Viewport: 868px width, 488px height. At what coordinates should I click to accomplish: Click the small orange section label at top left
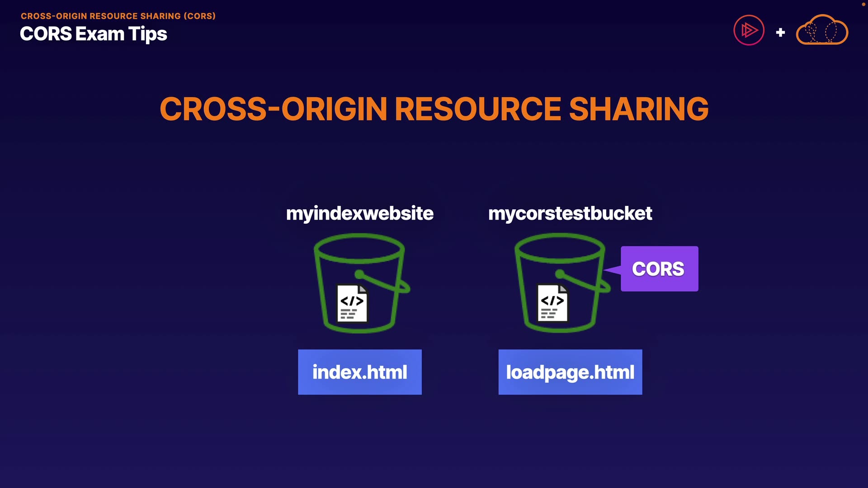click(x=118, y=16)
